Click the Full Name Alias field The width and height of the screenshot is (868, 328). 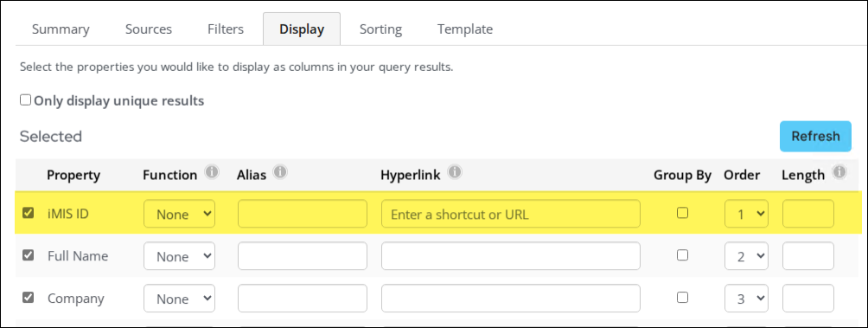click(303, 256)
